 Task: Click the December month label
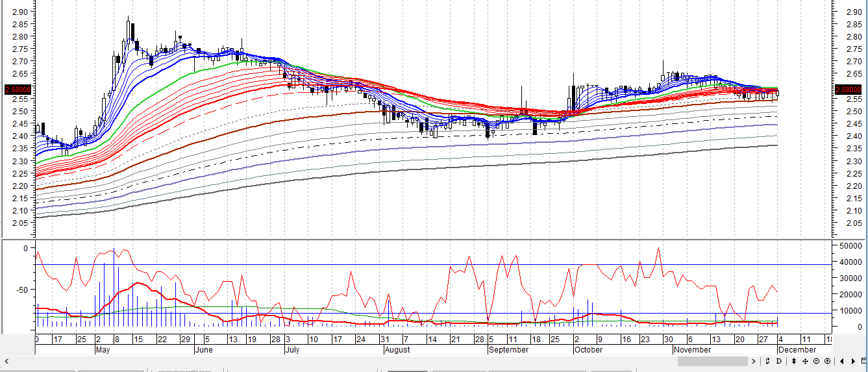(x=798, y=349)
